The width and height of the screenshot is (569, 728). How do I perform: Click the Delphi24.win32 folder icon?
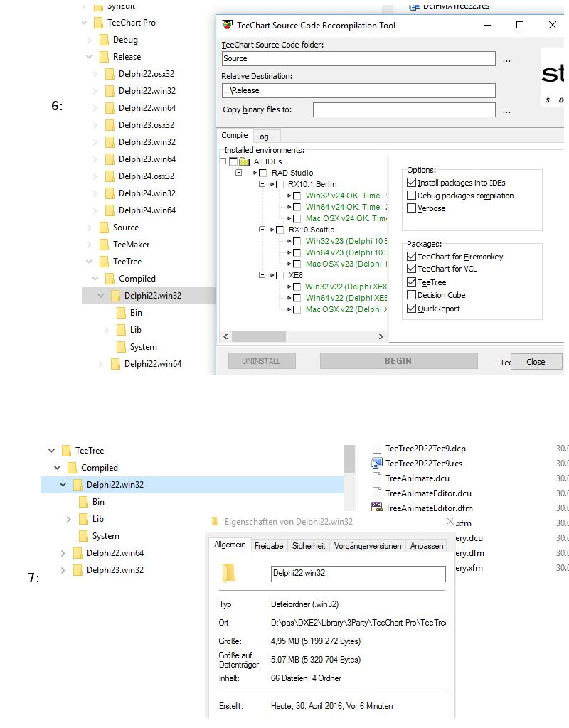(x=110, y=193)
